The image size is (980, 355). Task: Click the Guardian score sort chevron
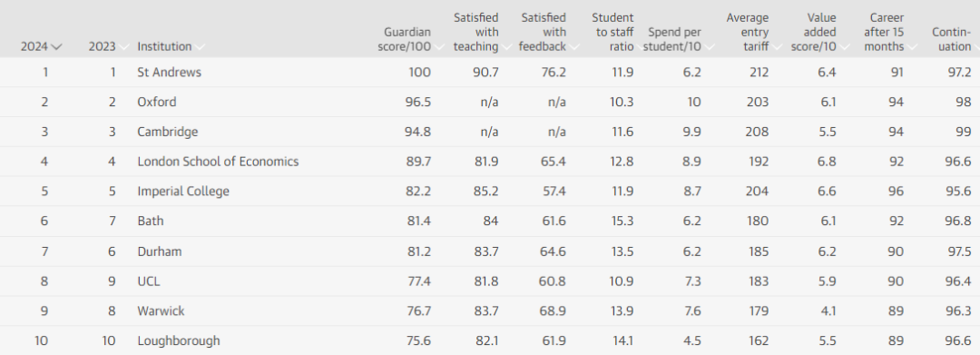point(439,47)
